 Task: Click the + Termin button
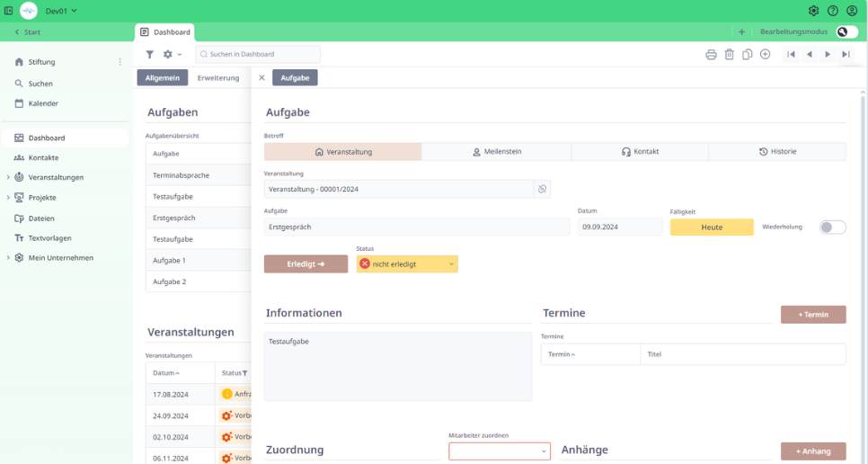[x=813, y=315]
